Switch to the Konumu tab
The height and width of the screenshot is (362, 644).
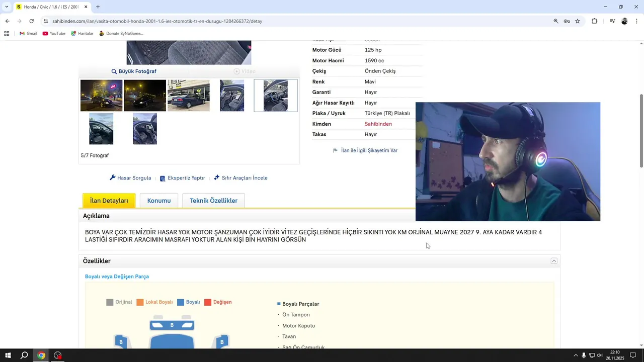pyautogui.click(x=159, y=201)
